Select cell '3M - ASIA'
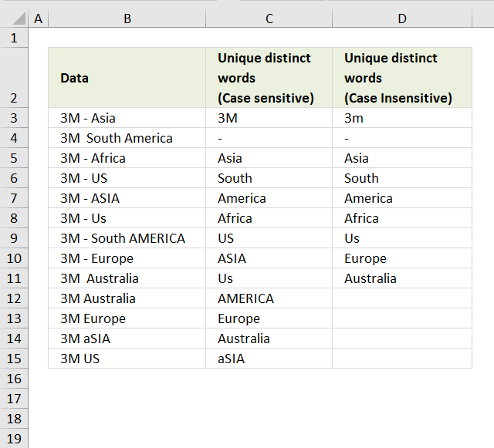The image size is (494, 448). tap(127, 198)
